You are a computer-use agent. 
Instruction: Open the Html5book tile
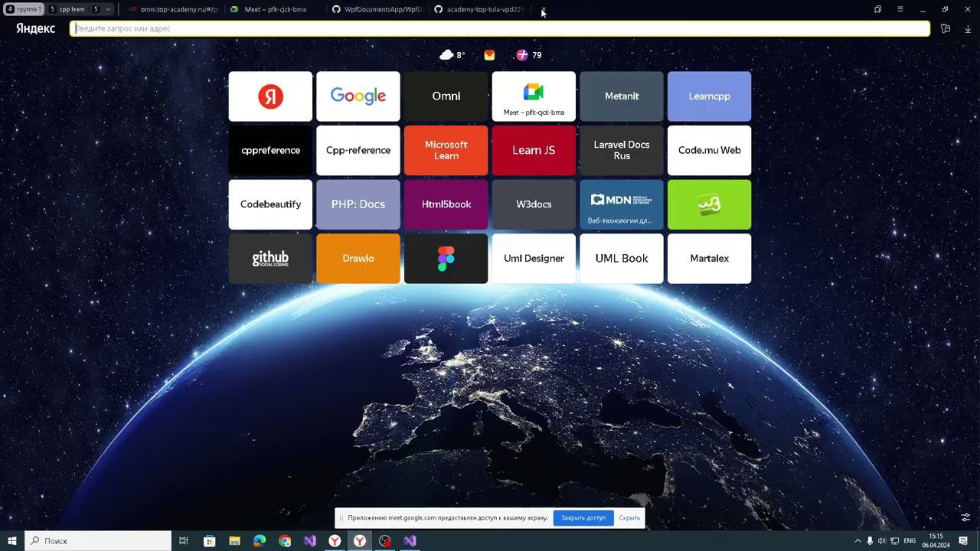[x=446, y=204]
